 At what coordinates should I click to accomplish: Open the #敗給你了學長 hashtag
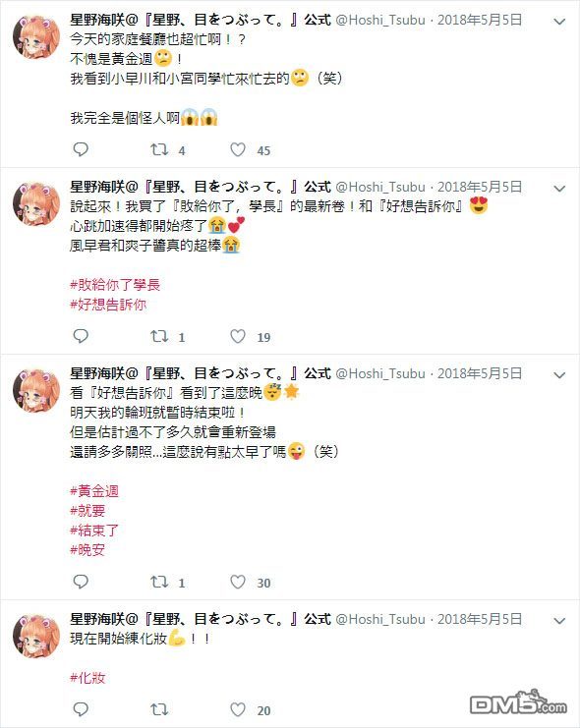click(x=115, y=285)
